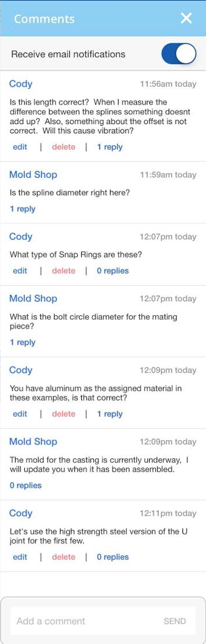The image size is (206, 644).
Task: Edit the aluminum material comment
Action: pos(20,414)
